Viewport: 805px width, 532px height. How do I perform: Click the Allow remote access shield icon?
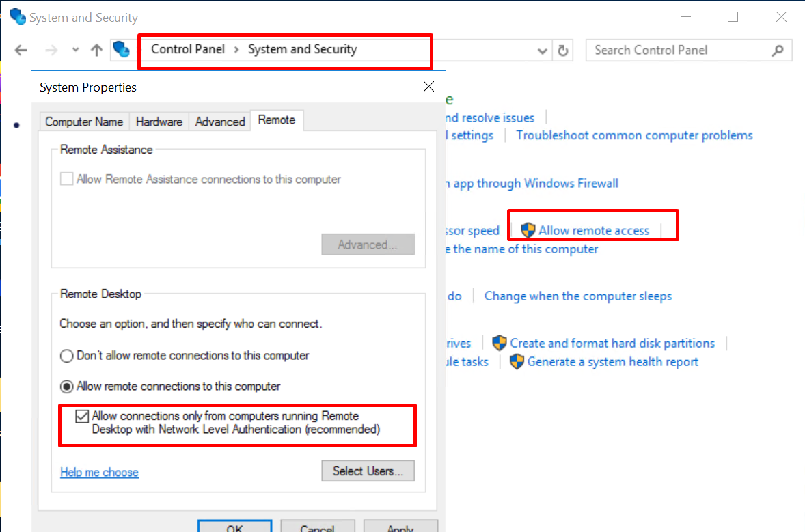[x=528, y=230]
